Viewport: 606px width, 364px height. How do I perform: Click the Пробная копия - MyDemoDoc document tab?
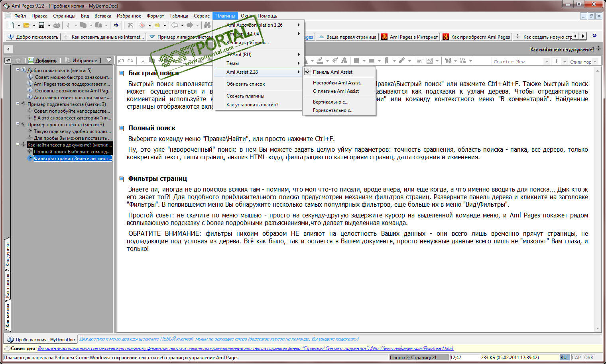click(x=41, y=340)
